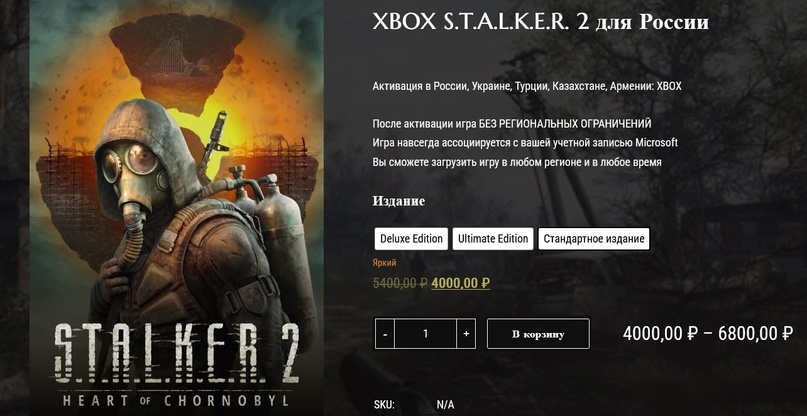Image resolution: width=807 pixels, height=416 pixels.
Task: Click the XBOX S.T.A.L.K.E.R. 2 product title
Action: [540, 22]
